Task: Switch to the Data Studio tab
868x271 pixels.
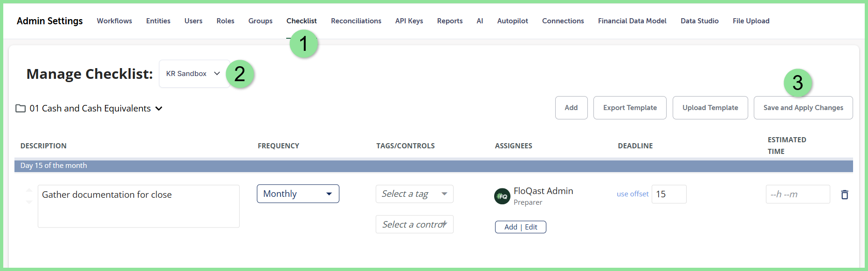Action: pyautogui.click(x=699, y=21)
